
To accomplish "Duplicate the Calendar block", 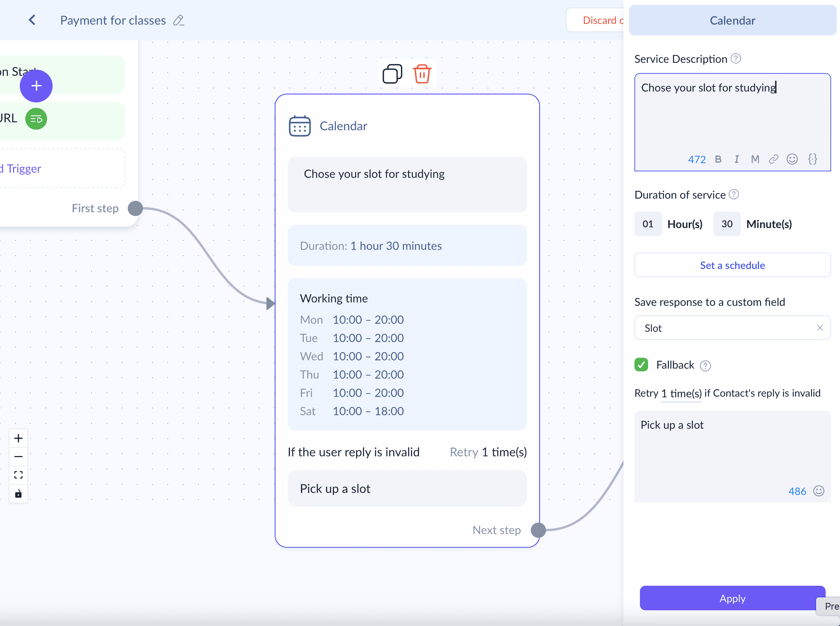I will point(392,73).
